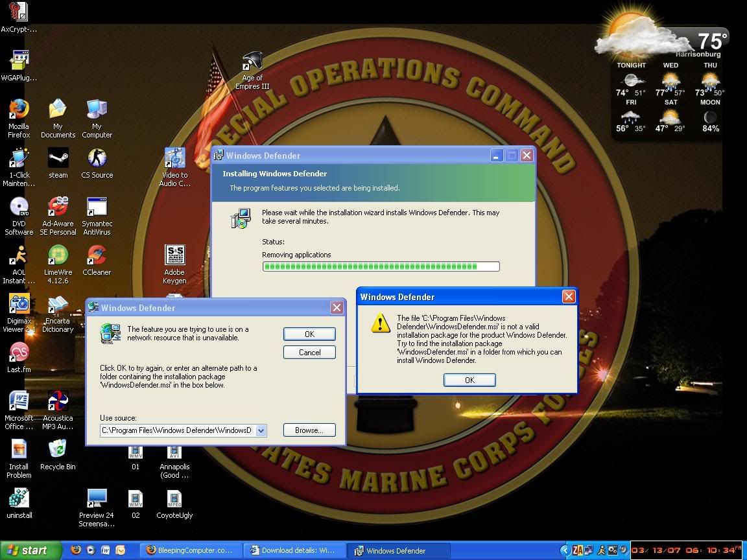This screenshot has height=560, width=747.
Task: Launch Acoustica MP3 Audio icon
Action: (x=58, y=410)
